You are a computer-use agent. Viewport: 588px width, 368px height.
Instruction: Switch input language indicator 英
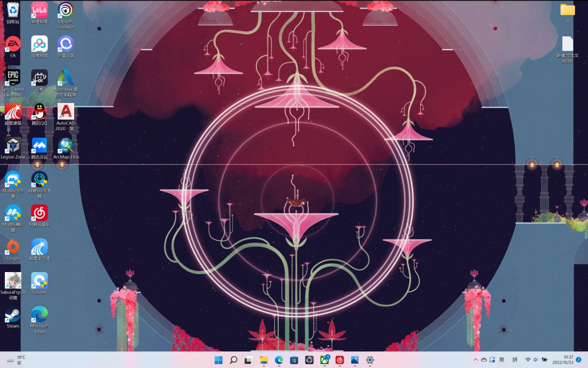tap(502, 360)
